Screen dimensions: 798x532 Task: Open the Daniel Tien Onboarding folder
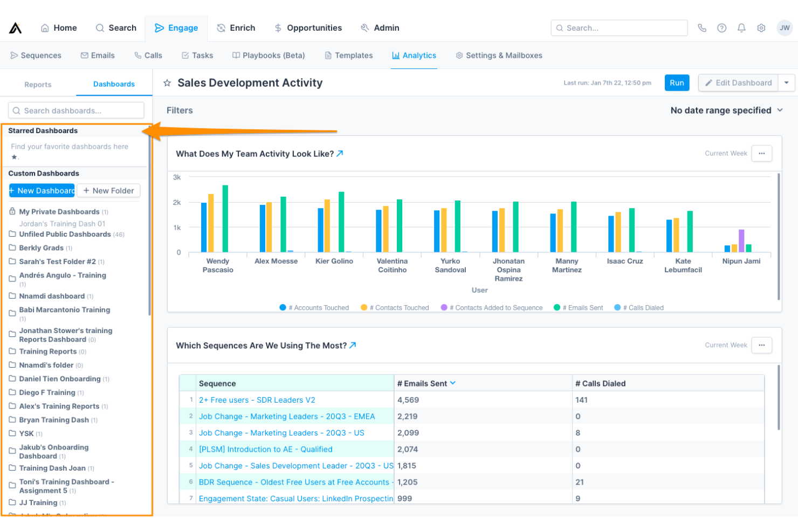59,379
